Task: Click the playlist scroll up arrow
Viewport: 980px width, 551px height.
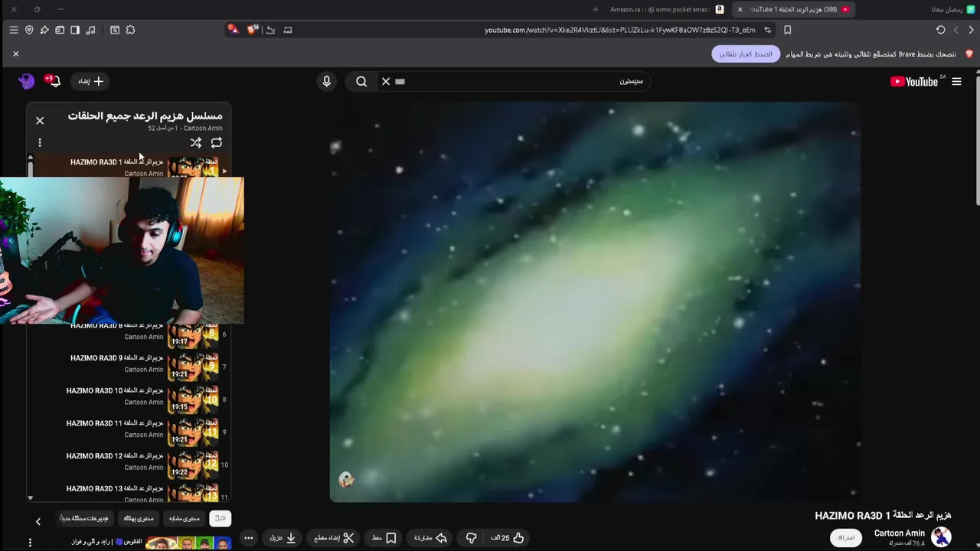Action: [31, 158]
